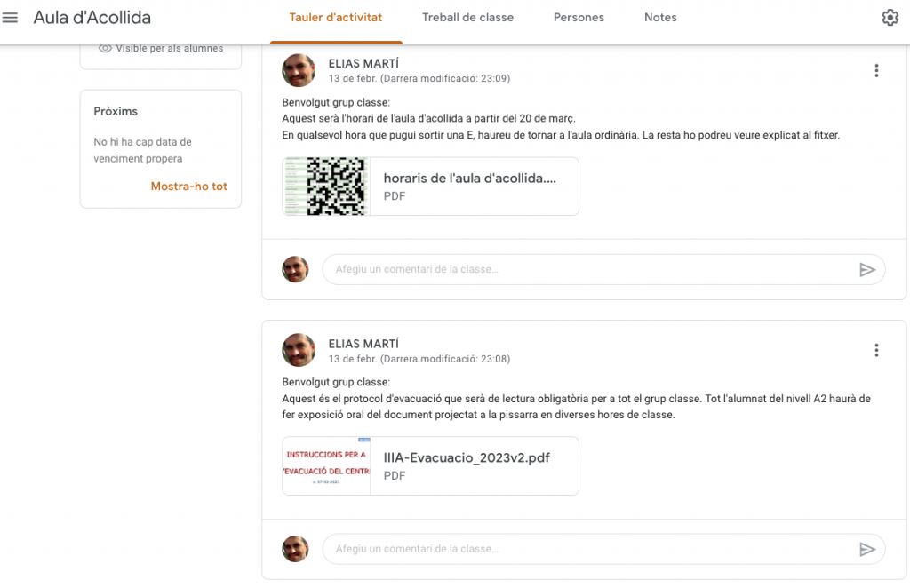Click user avatar beside first comment box
This screenshot has width=910, height=588.
coord(295,270)
